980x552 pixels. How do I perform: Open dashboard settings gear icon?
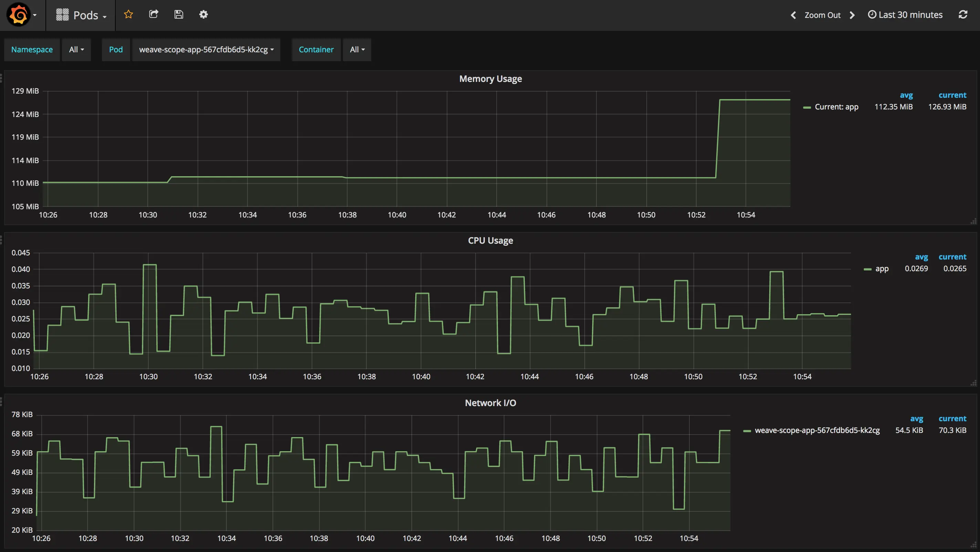coord(204,14)
